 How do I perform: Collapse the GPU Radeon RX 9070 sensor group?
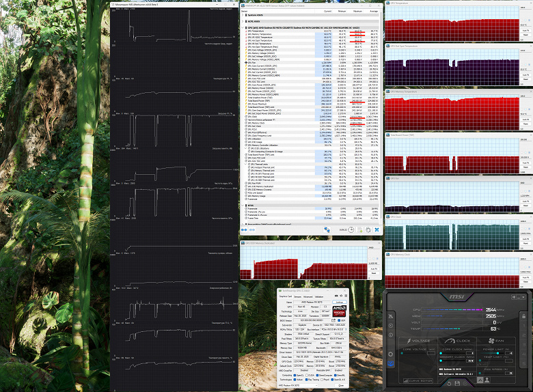[x=243, y=27]
